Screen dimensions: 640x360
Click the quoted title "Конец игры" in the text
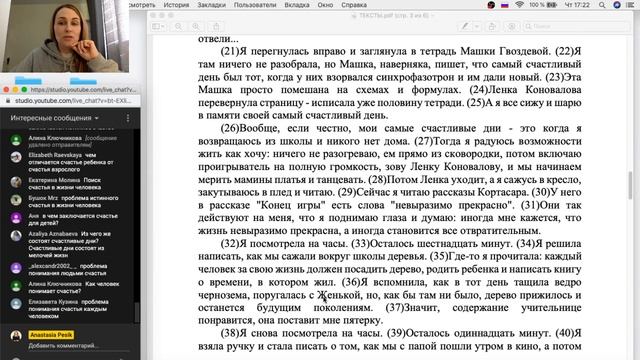291,205
